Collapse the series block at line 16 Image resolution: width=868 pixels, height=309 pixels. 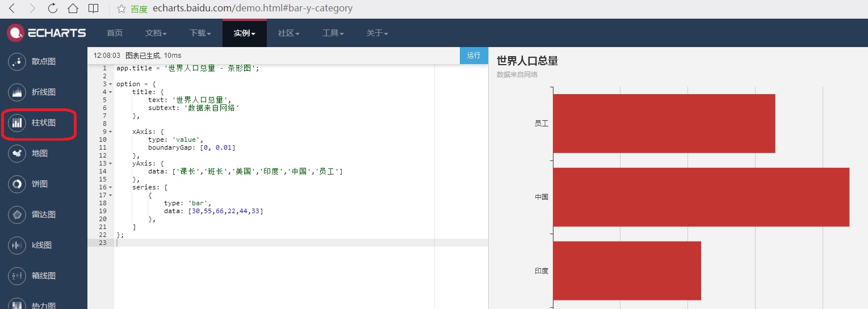[x=111, y=187]
